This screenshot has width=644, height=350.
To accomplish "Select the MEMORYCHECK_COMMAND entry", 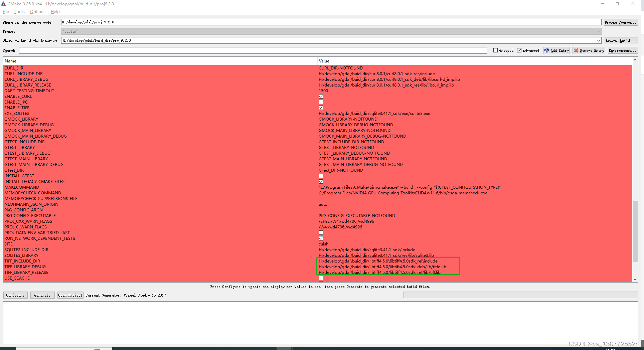I will [33, 193].
